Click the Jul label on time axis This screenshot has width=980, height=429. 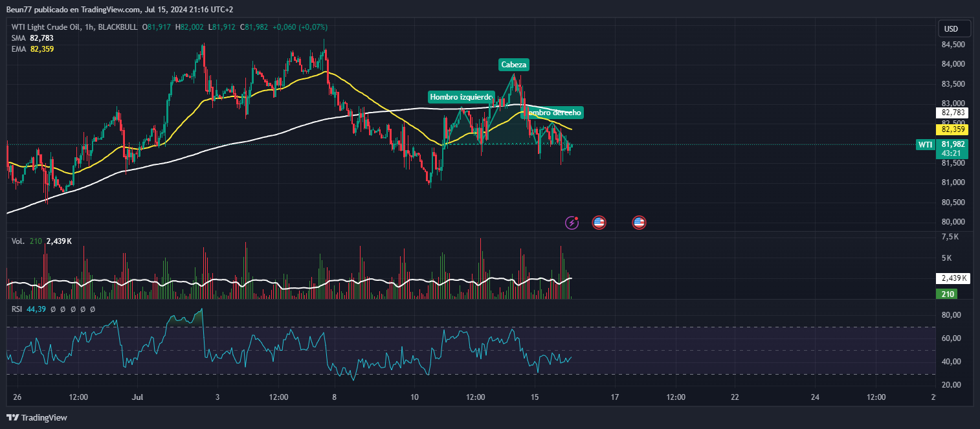coord(137,396)
